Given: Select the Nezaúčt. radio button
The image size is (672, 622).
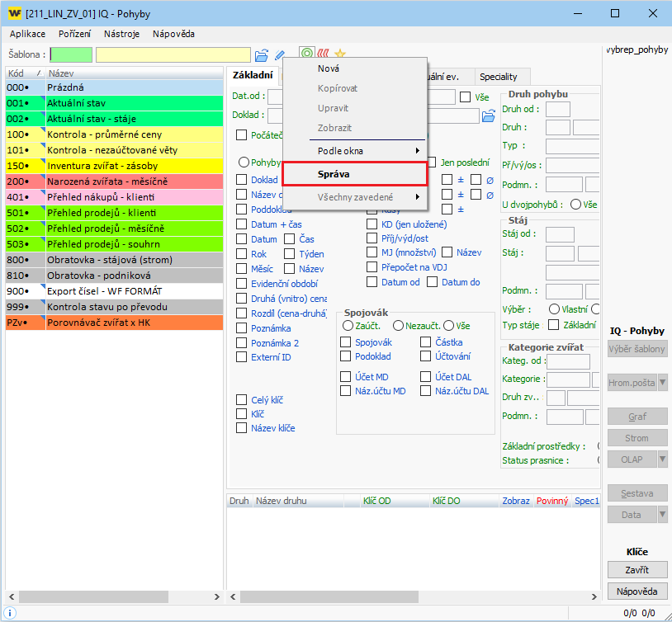Looking at the screenshot, I should click(398, 326).
